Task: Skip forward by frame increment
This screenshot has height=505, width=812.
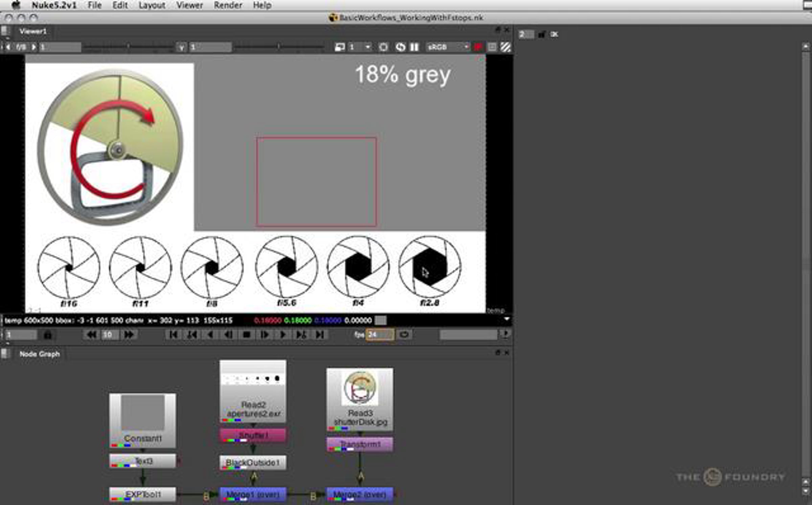Action: point(129,335)
